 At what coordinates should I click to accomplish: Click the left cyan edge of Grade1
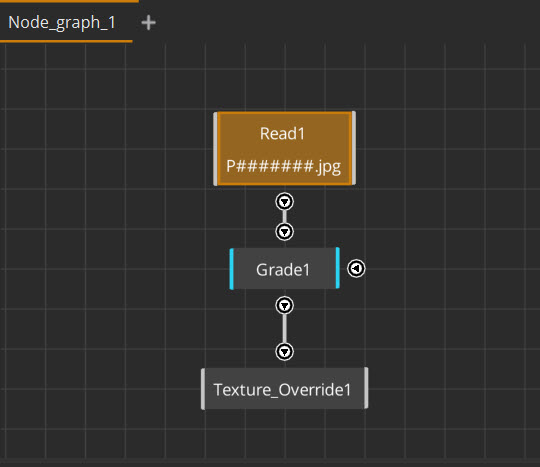click(231, 269)
